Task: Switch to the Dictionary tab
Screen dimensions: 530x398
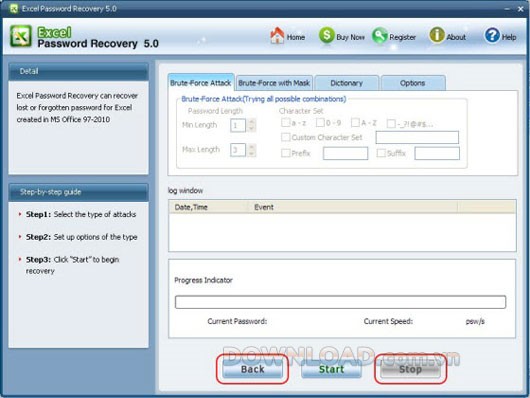Action: coord(346,83)
